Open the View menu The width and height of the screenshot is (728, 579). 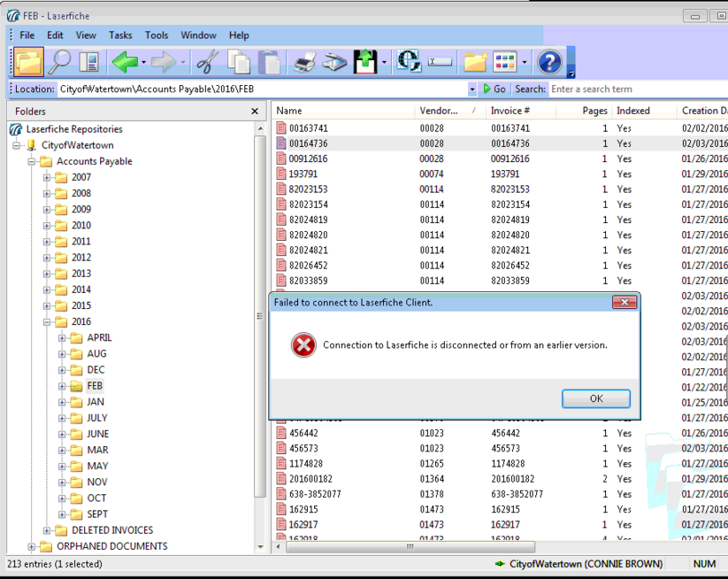pos(86,35)
